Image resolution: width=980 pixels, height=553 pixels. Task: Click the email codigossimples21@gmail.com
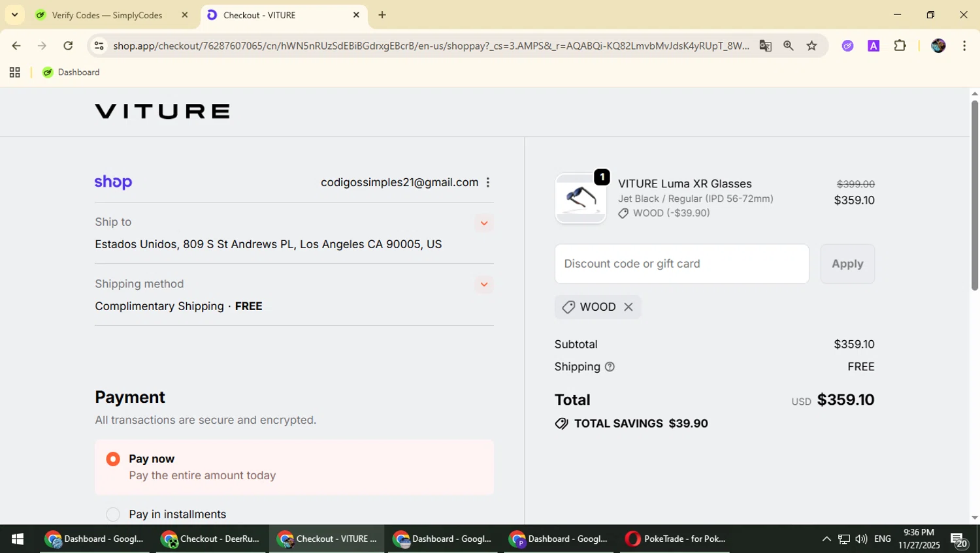399,182
